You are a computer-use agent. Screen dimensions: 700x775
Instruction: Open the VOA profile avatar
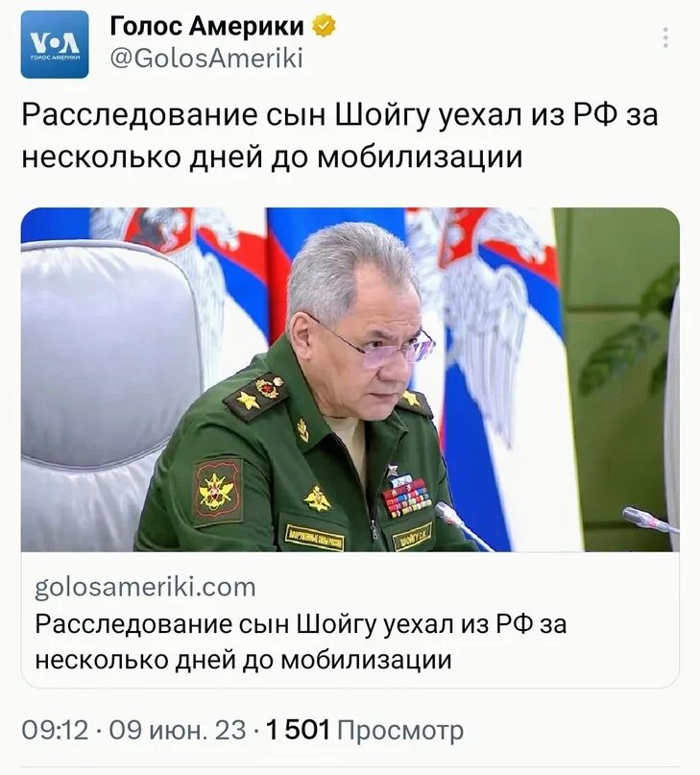coord(55,44)
